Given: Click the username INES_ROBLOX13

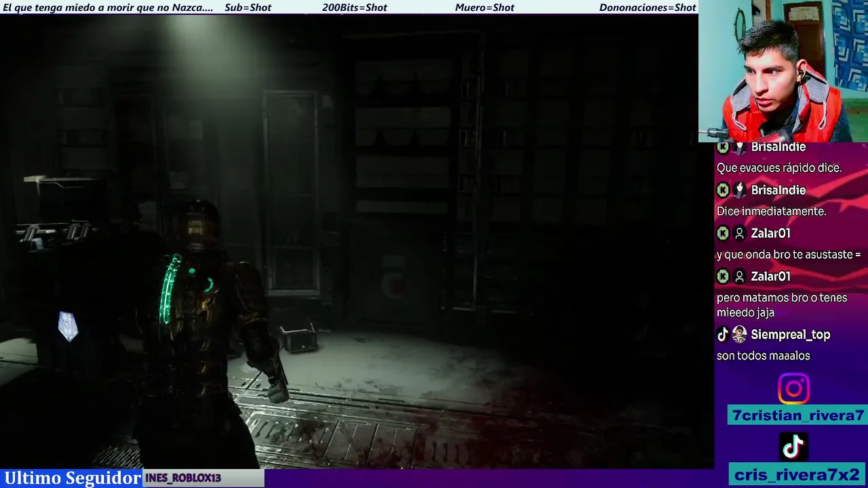Looking at the screenshot, I should [x=183, y=478].
